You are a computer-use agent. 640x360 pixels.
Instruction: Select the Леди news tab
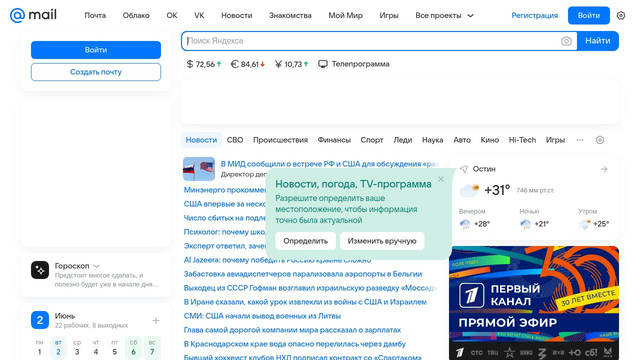tap(403, 140)
